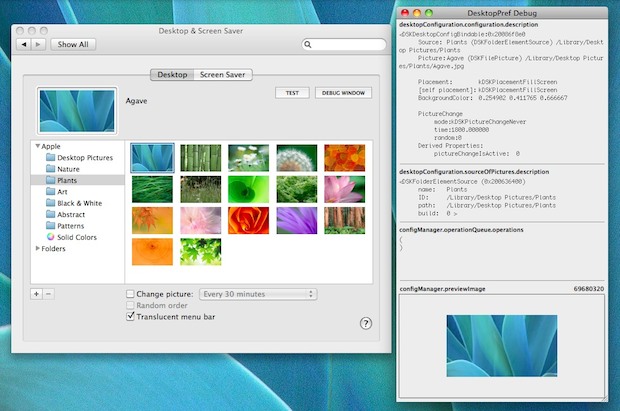620x411 pixels.
Task: Choose the green fern foliage wallpaper thumbnail
Action: click(297, 189)
